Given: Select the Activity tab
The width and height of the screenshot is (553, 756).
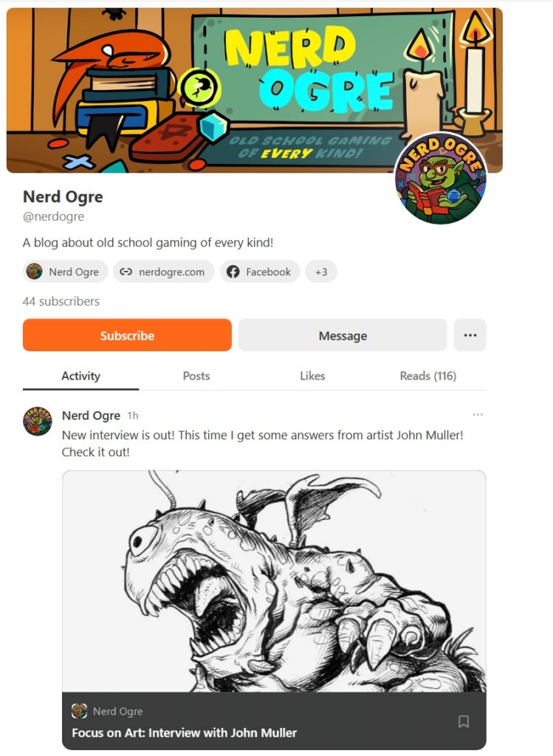Looking at the screenshot, I should click(80, 376).
